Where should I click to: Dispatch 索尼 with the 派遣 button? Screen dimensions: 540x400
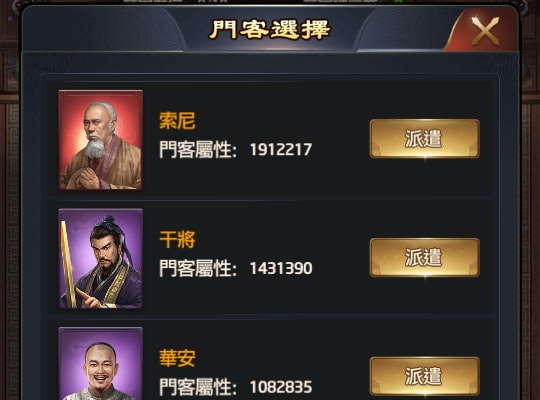424,139
